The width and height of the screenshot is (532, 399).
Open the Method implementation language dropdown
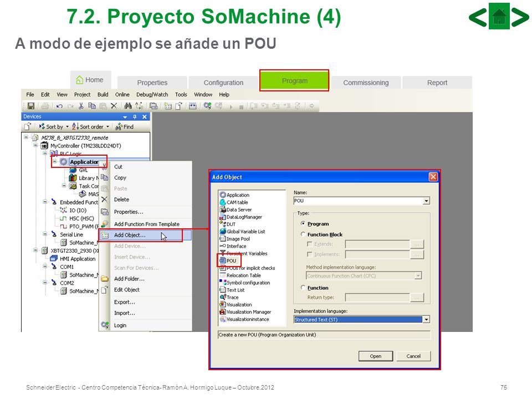418,276
